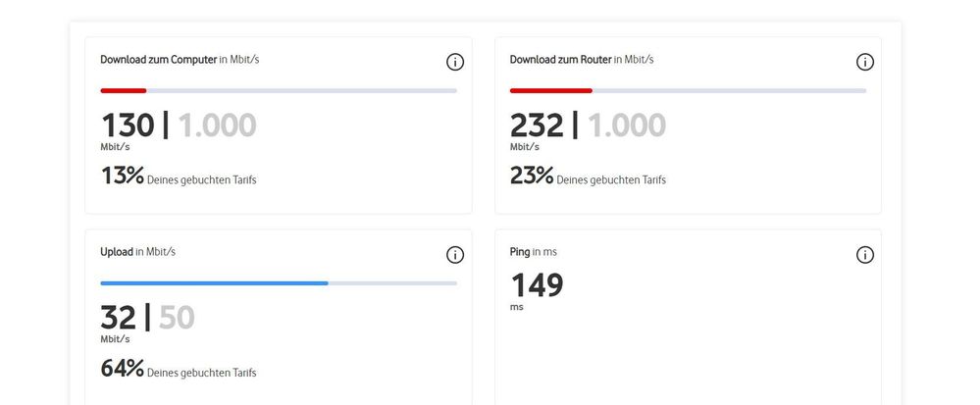Select the Download zum Router heading
Viewport: 980px width, 405px height.
coord(582,60)
